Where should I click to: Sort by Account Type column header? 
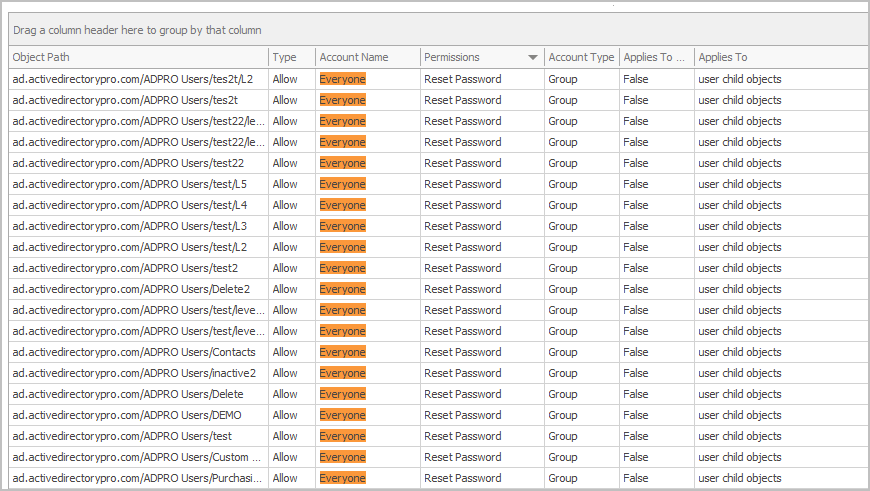pos(581,57)
